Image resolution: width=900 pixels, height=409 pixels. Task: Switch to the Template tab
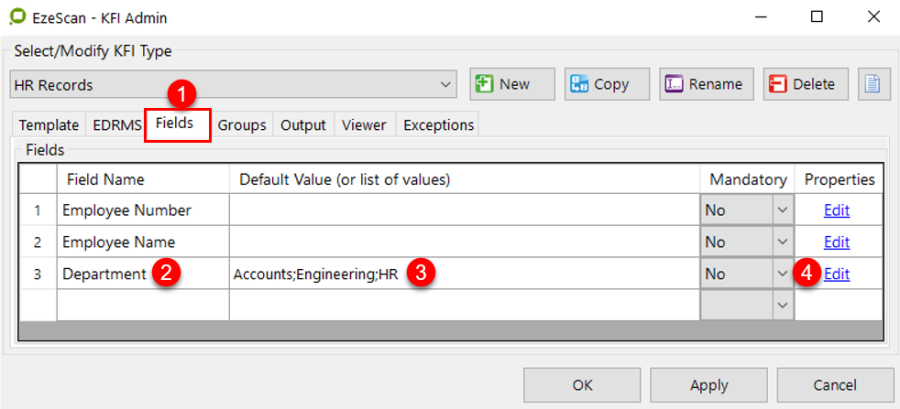click(49, 125)
